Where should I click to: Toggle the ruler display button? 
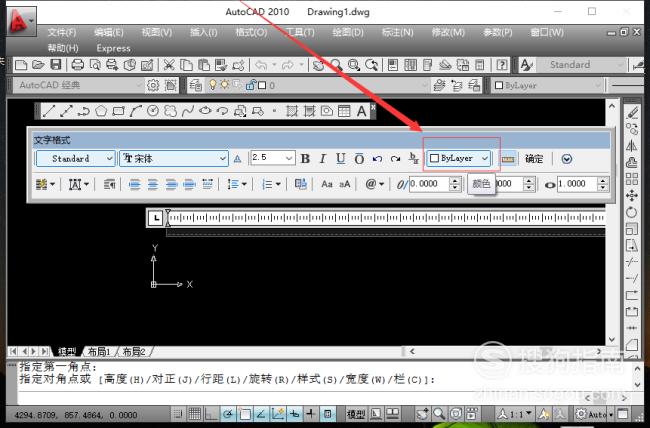(x=508, y=159)
